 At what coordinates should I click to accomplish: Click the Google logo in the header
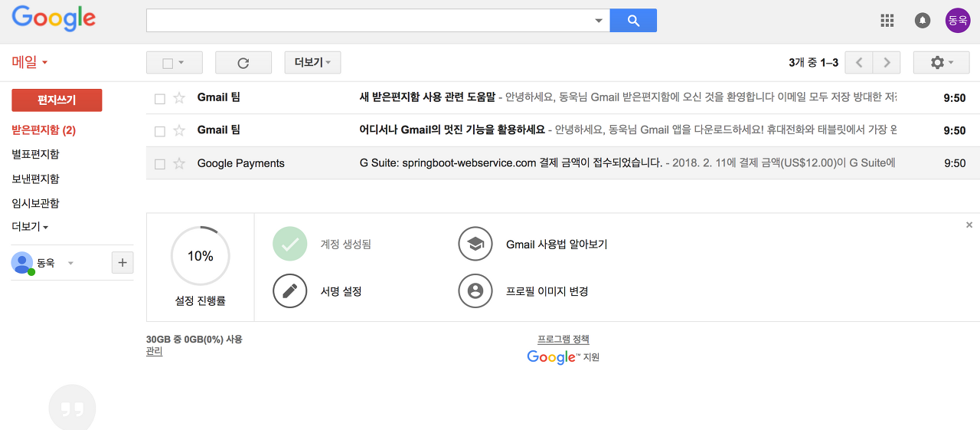point(54,18)
